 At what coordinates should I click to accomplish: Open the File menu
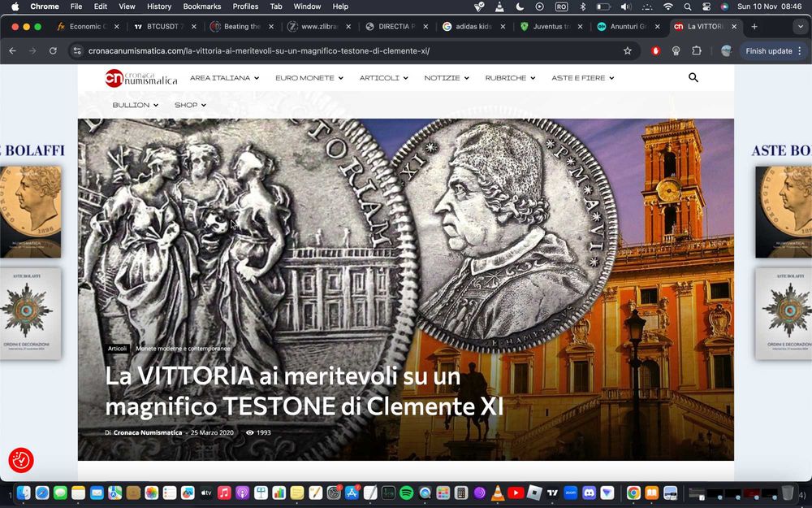76,7
